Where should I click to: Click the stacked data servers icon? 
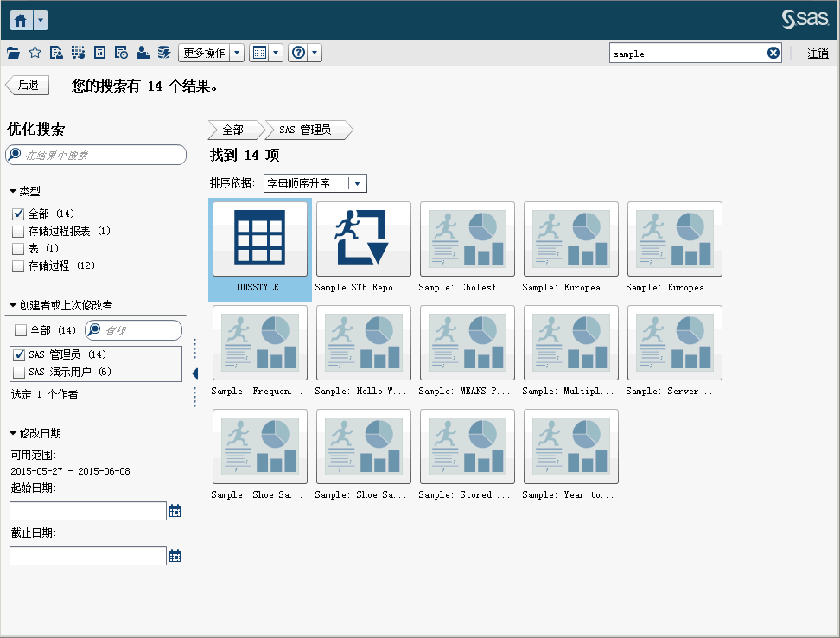click(163, 53)
